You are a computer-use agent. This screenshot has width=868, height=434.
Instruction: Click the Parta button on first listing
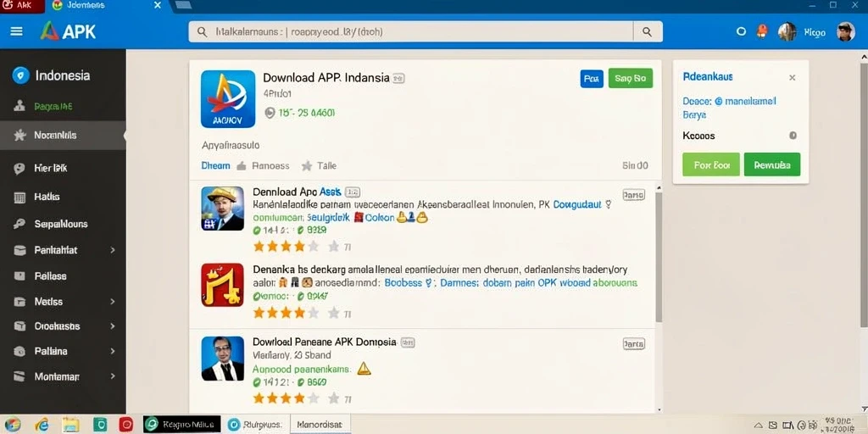633,194
